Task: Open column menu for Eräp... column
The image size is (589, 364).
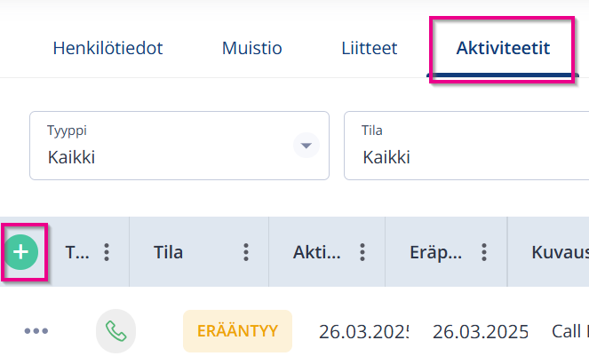Action: (x=484, y=252)
